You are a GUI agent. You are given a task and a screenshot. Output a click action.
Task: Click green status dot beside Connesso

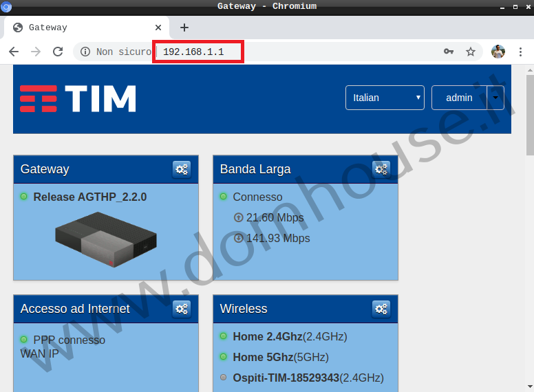[224, 196]
